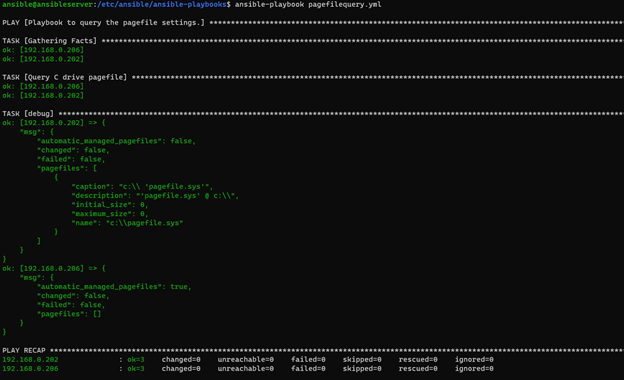The height and width of the screenshot is (380, 624).
Task: Click ignored=0 in the 192.168.0.202 recap row
Action: click(474, 360)
